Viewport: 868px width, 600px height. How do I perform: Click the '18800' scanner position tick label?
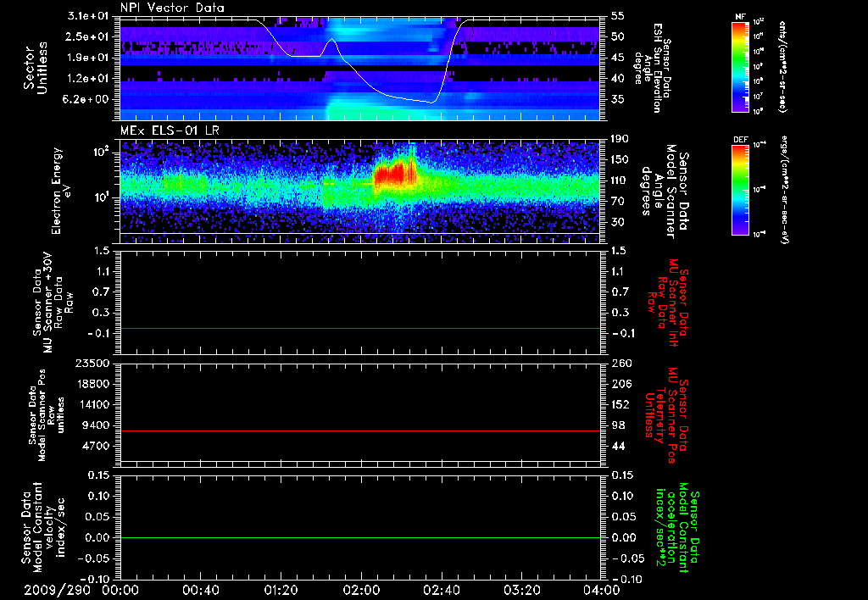[92, 384]
